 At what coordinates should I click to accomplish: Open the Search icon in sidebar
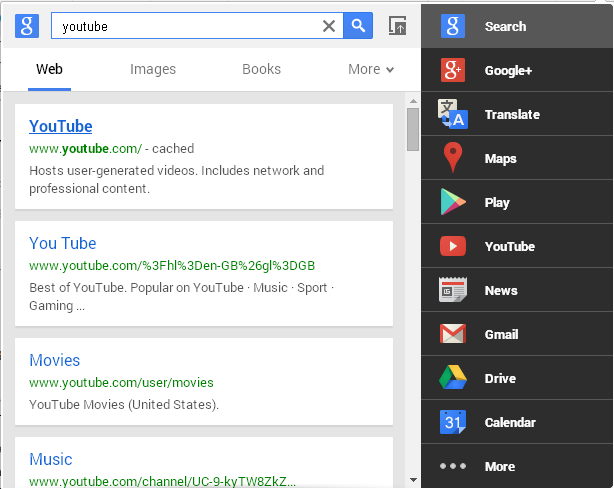coord(453,26)
